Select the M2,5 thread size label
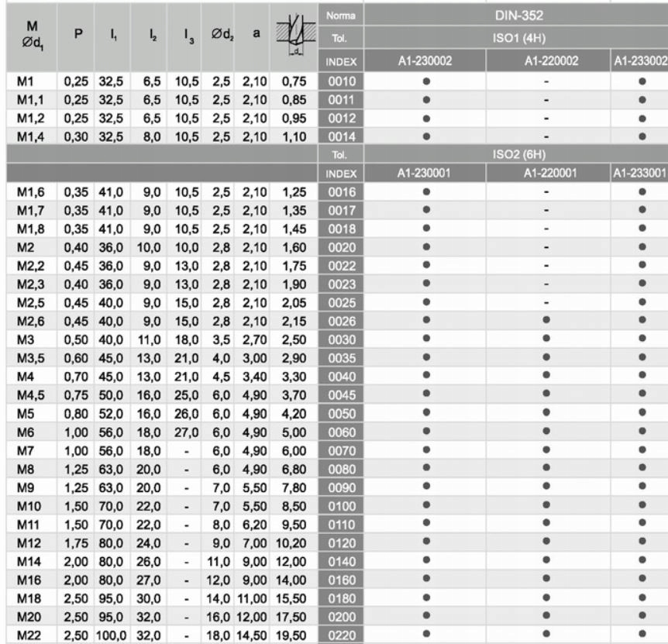Viewport: 668px width, 644px height. (30, 303)
